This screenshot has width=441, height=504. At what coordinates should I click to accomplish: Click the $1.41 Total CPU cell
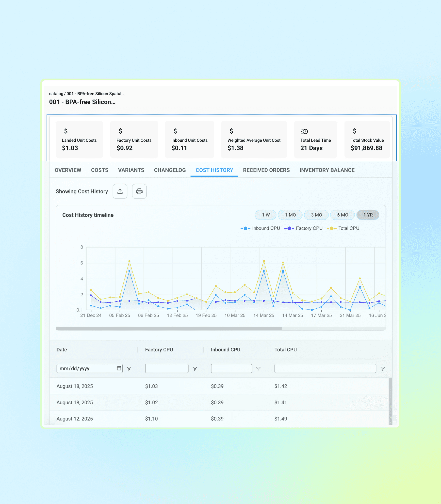pos(281,402)
